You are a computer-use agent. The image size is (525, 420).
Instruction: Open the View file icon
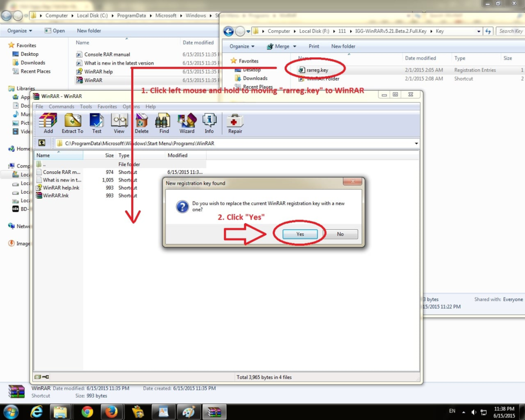[x=119, y=123]
